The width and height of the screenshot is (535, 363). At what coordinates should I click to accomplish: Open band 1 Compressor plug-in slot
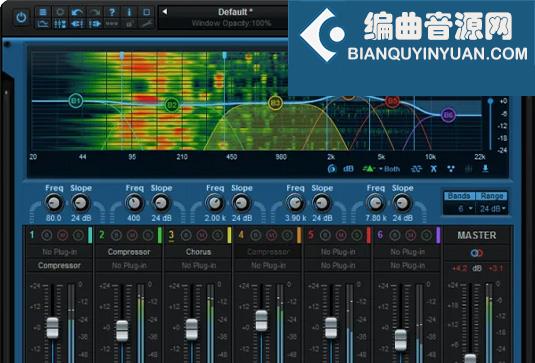59,265
